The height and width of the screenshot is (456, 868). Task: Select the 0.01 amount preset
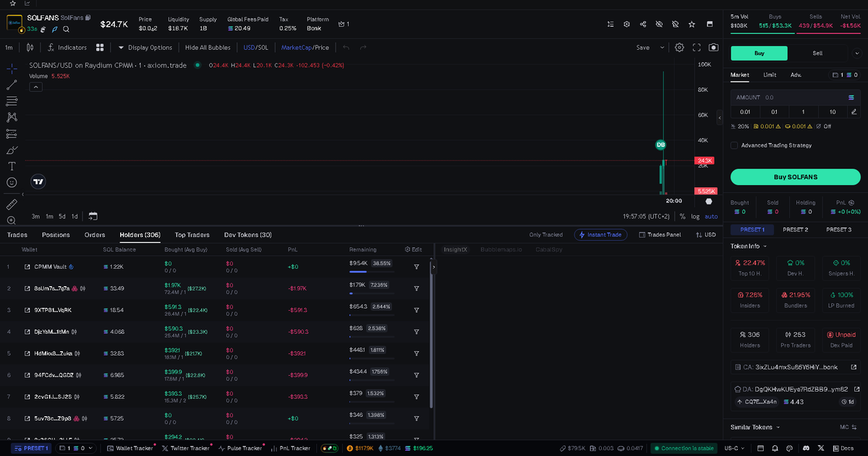[745, 111]
